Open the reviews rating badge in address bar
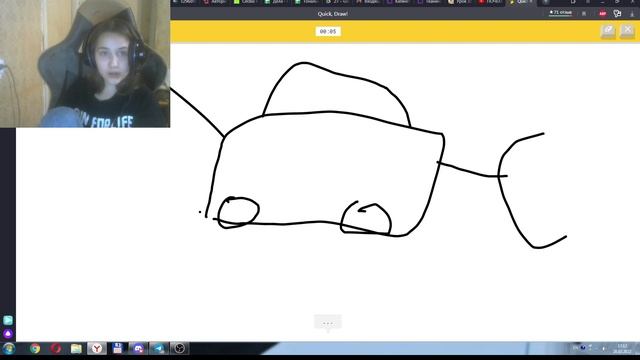 (561, 13)
